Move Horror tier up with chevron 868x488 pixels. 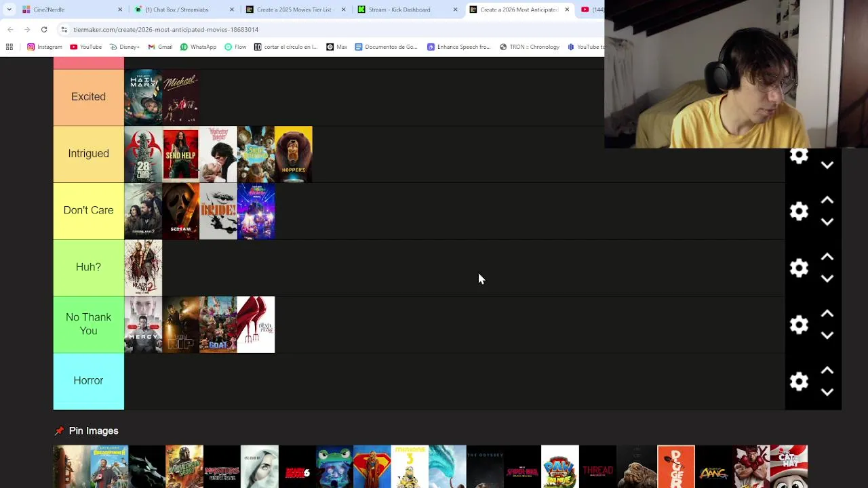(x=827, y=371)
